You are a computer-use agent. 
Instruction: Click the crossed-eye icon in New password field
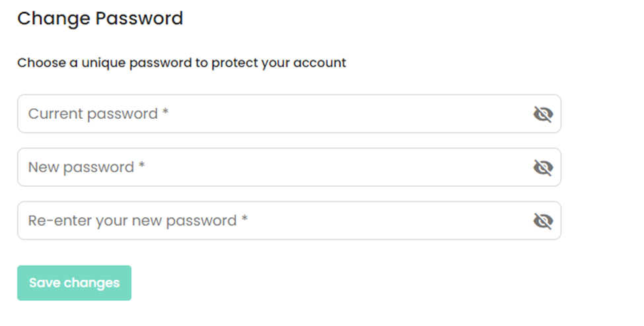(542, 168)
